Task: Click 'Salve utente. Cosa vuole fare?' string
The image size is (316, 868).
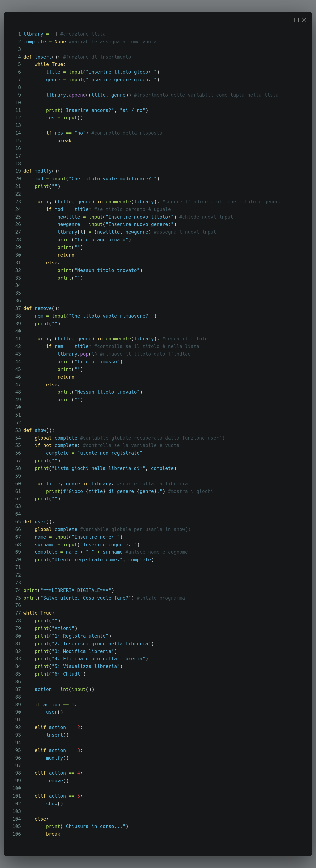Action: pos(86,598)
